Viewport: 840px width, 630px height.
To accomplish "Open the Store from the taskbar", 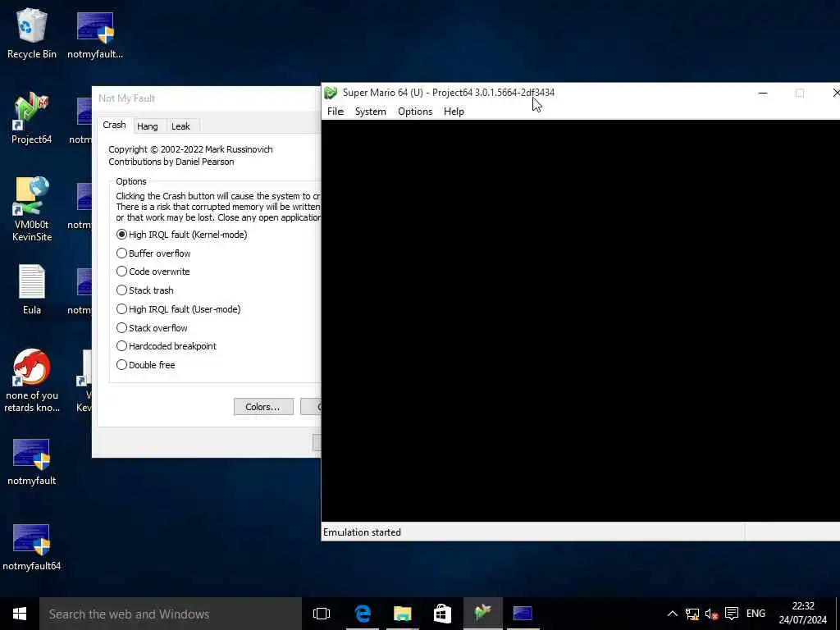I will coord(442,614).
